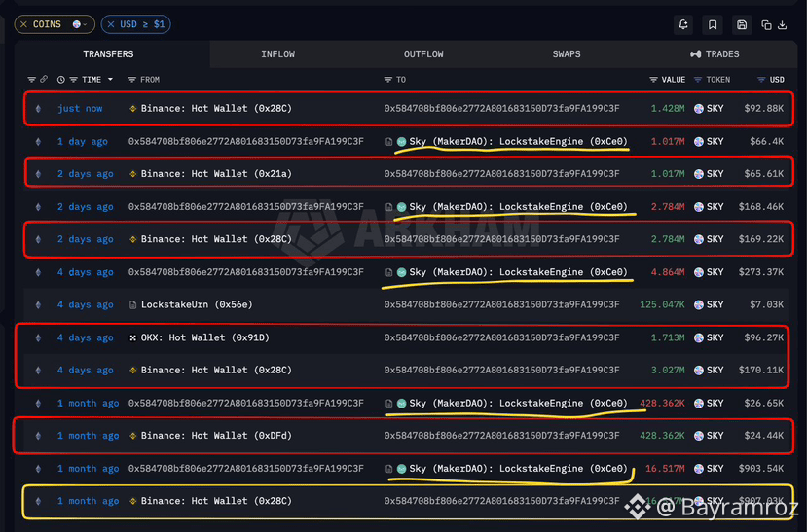Click the OKX logo icon
The width and height of the screenshot is (807, 532).
132,337
